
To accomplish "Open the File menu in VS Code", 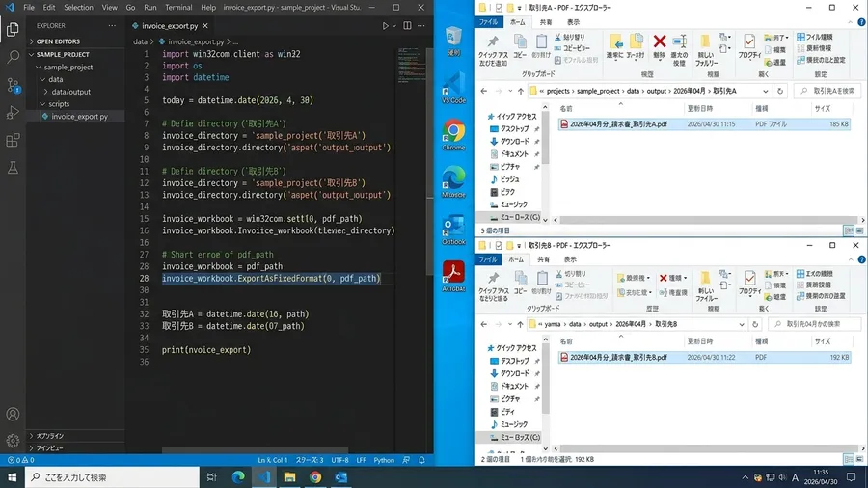I will (x=29, y=7).
